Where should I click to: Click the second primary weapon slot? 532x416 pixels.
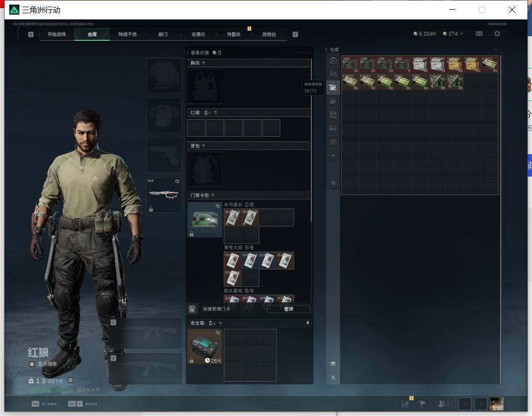[145, 369]
